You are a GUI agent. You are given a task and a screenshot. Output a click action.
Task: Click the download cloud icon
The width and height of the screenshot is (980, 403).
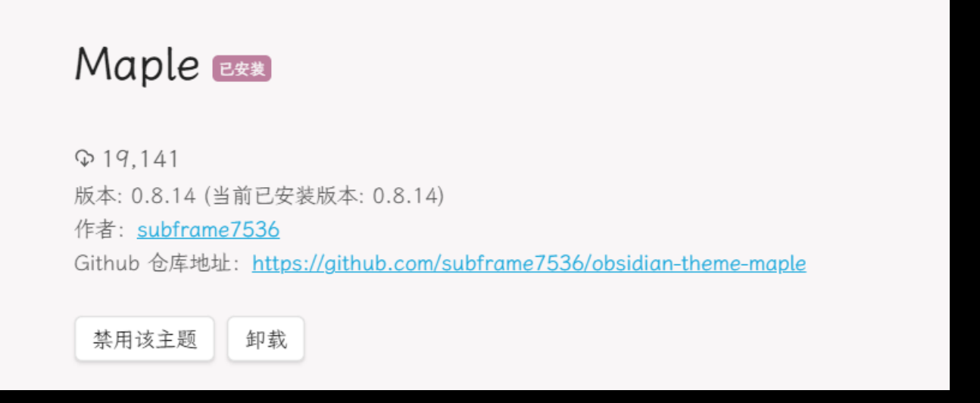coord(83,159)
